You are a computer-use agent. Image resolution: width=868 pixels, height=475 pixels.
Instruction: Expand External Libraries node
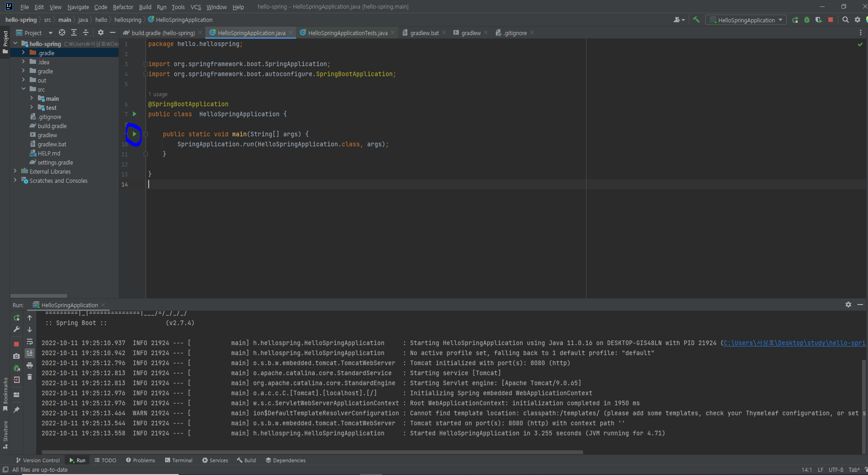[15, 171]
